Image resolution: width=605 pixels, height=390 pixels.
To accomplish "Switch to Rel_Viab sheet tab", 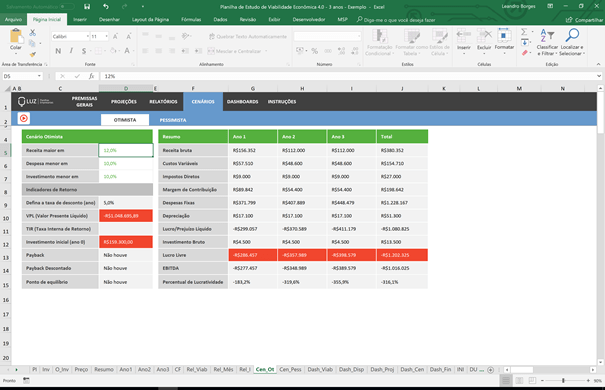I will tap(197, 370).
